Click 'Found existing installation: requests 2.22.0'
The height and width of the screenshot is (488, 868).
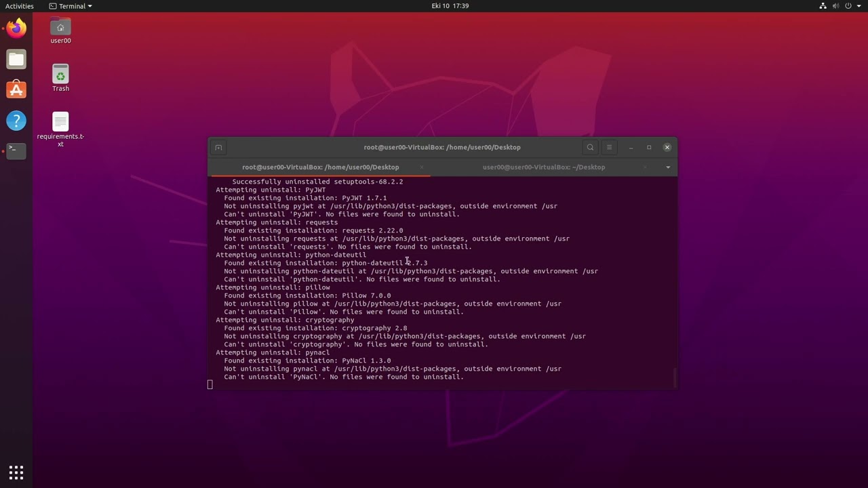coord(313,230)
